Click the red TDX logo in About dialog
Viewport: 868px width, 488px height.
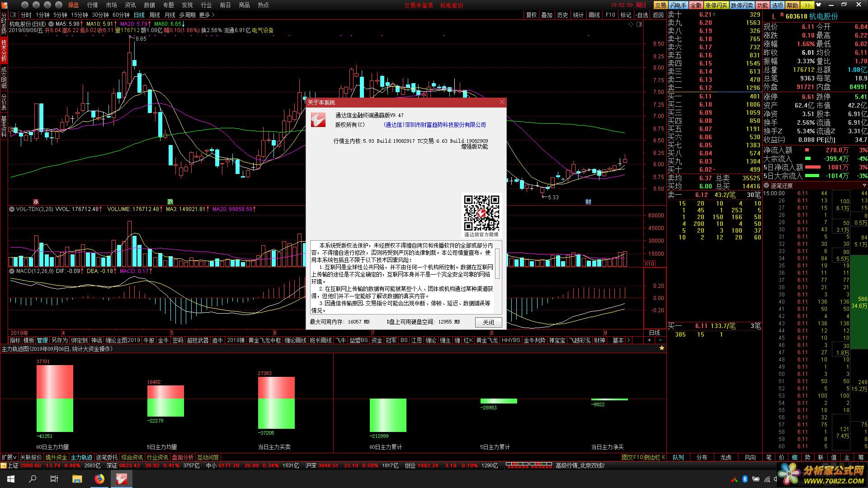point(318,120)
